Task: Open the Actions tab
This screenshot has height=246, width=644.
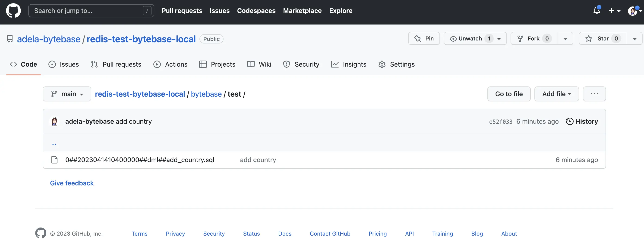Action: [x=170, y=64]
